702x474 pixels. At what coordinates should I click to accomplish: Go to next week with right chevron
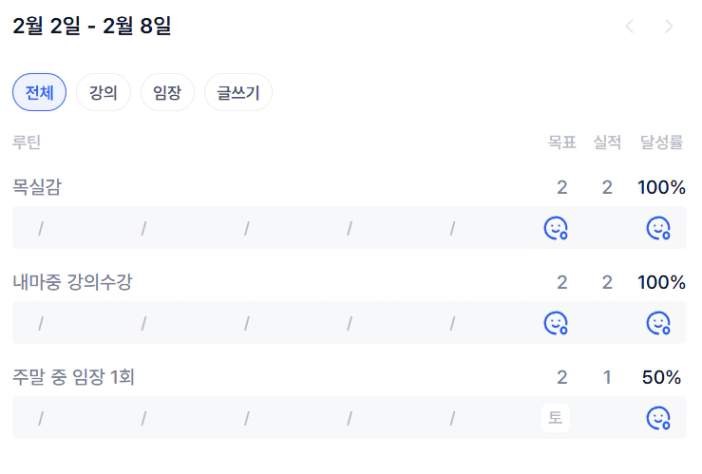[x=669, y=27]
